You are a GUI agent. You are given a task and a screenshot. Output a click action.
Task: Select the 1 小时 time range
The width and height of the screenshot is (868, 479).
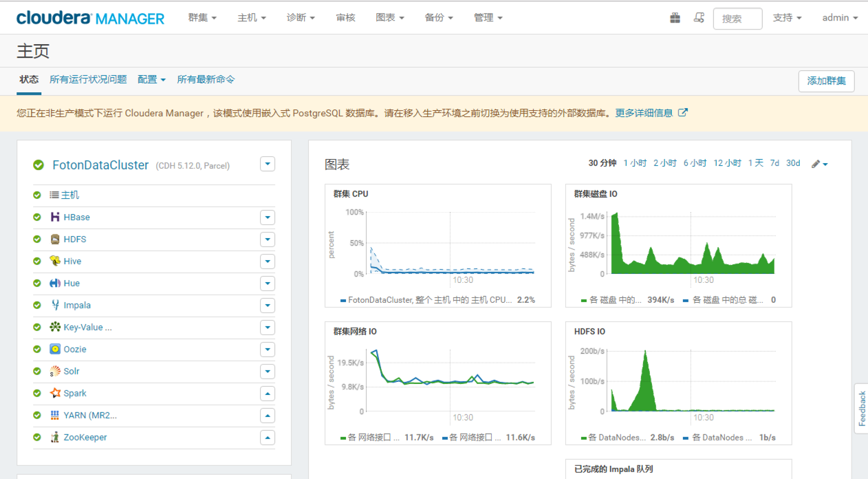635,163
